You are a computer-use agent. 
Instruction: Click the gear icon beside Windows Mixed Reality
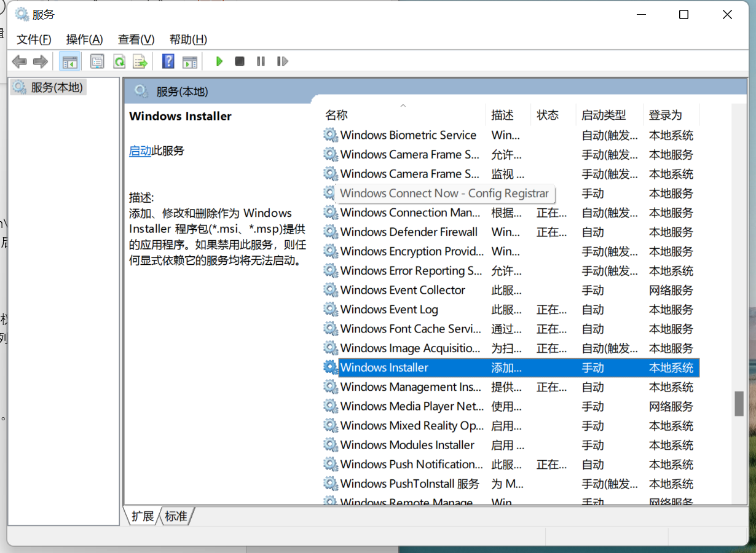click(331, 425)
